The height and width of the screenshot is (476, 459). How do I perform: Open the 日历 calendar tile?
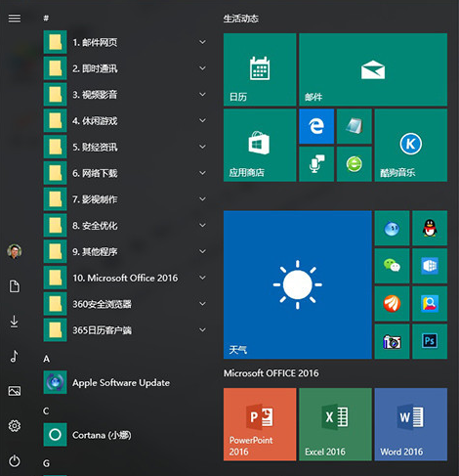coord(260,69)
